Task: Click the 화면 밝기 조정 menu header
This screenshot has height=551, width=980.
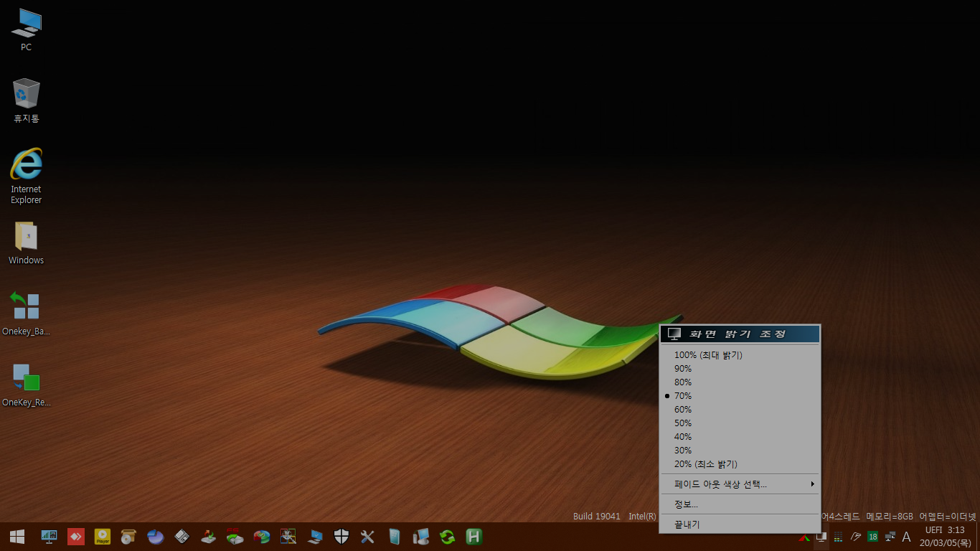Action: (x=740, y=334)
